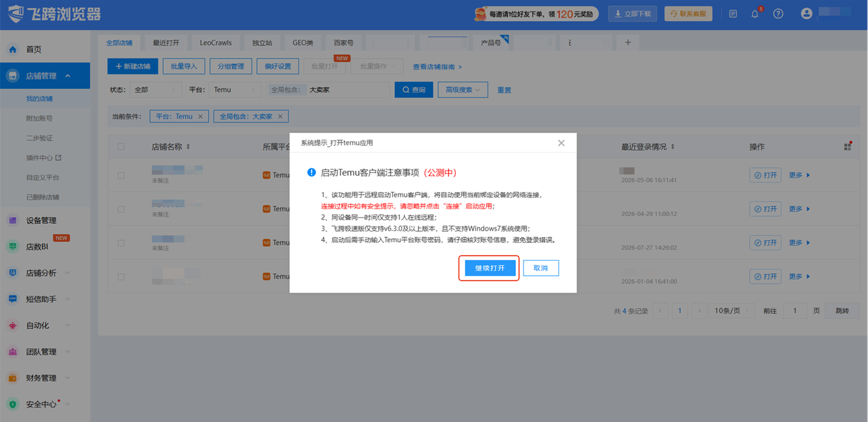Click the 新建店铺 button
Image resolution: width=868 pixels, height=422 pixels.
coord(133,66)
